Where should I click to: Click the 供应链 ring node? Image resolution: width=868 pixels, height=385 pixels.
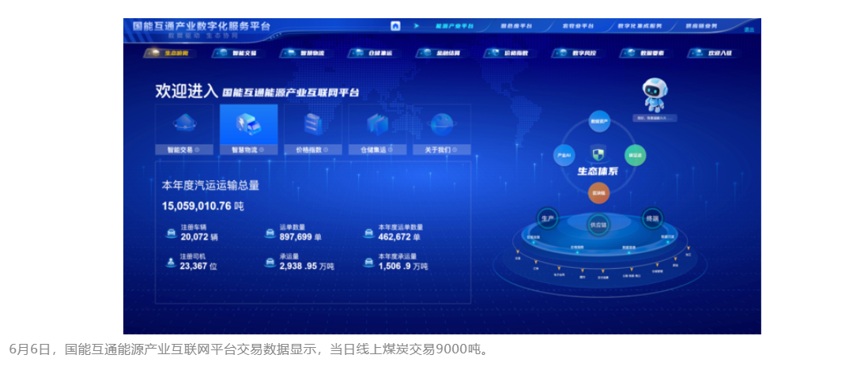pyautogui.click(x=598, y=225)
